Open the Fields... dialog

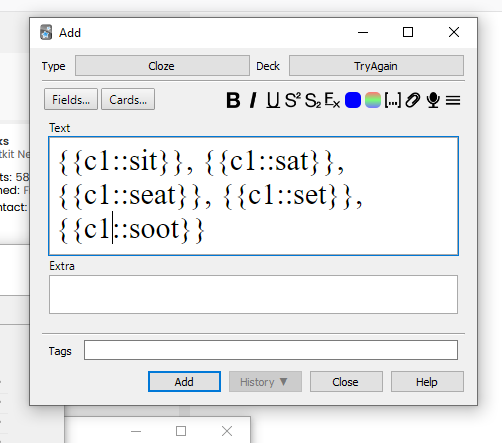pos(71,99)
